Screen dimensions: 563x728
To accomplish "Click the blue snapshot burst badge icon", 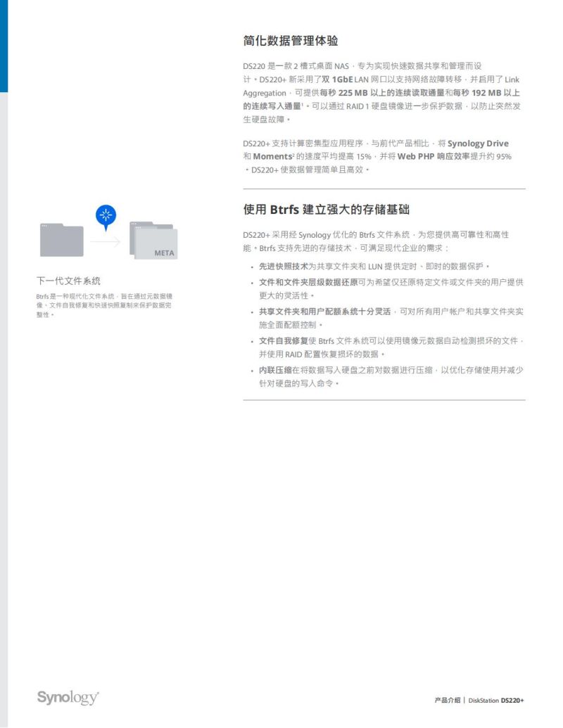I will click(106, 213).
